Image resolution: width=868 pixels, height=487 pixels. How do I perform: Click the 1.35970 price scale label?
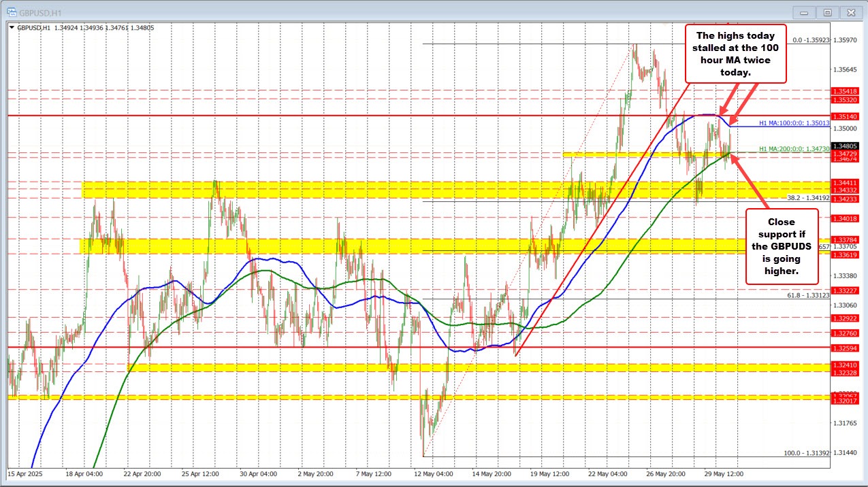[x=846, y=41]
